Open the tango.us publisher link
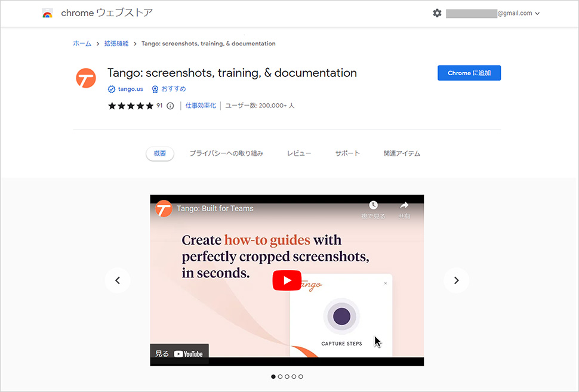 click(130, 89)
